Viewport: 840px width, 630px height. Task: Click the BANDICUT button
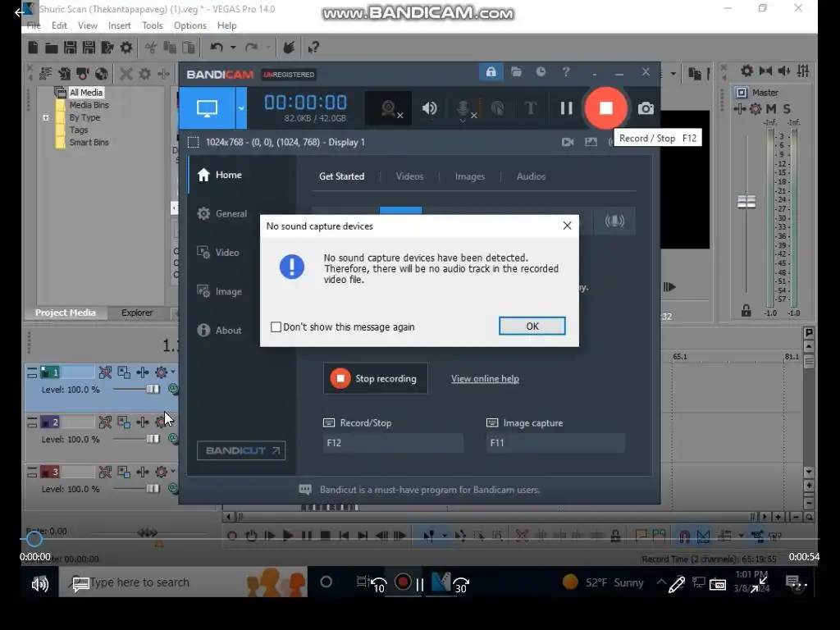241,450
